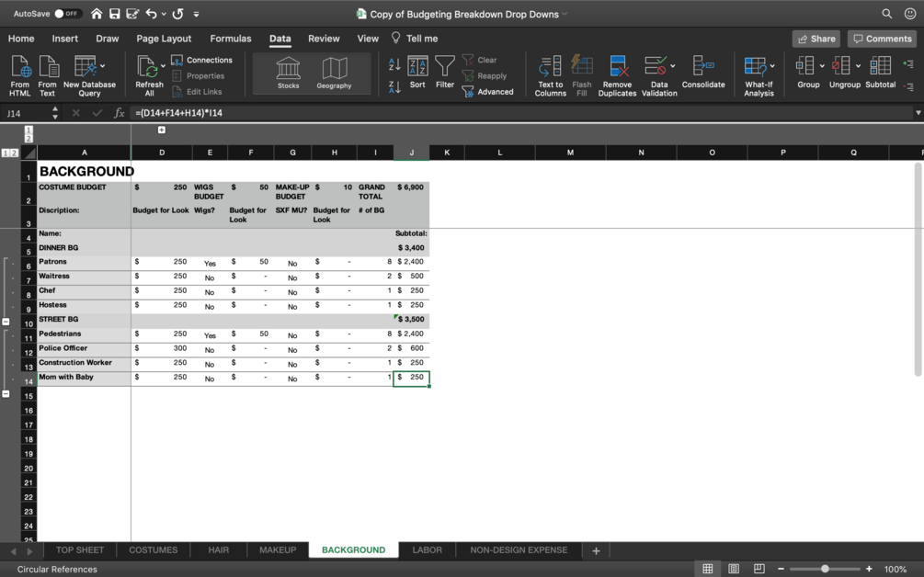This screenshot has height=577, width=924.
Task: Open the View ribbon tab
Action: tap(368, 39)
